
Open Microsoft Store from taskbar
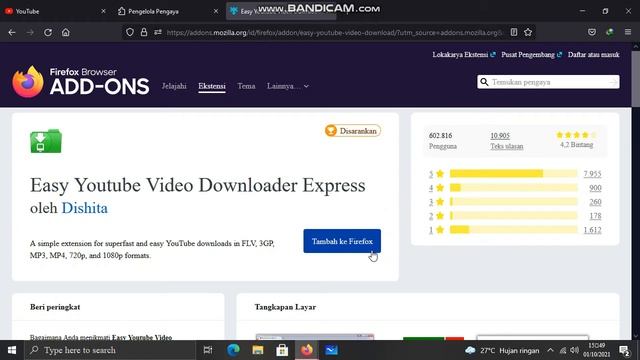click(x=282, y=350)
